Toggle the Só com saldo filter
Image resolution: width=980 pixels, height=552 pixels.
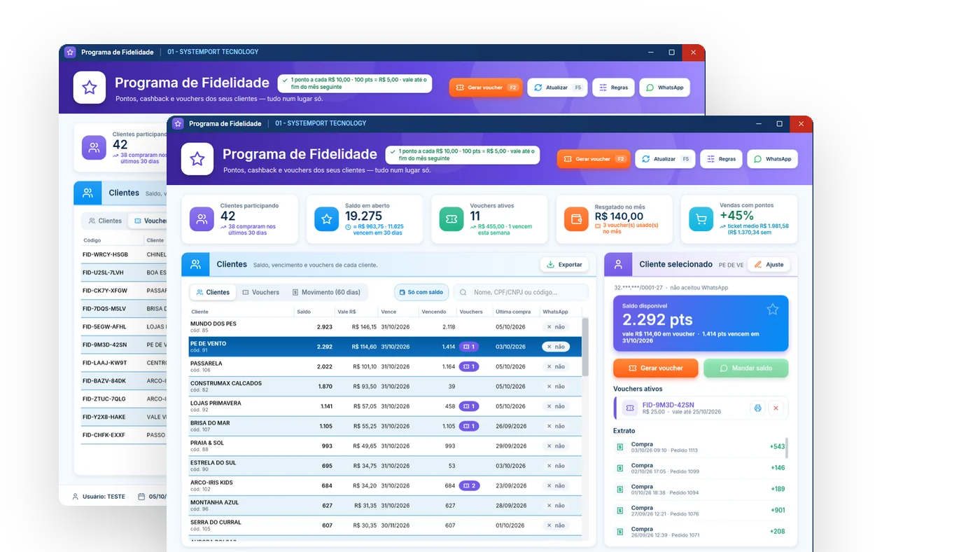pos(421,292)
